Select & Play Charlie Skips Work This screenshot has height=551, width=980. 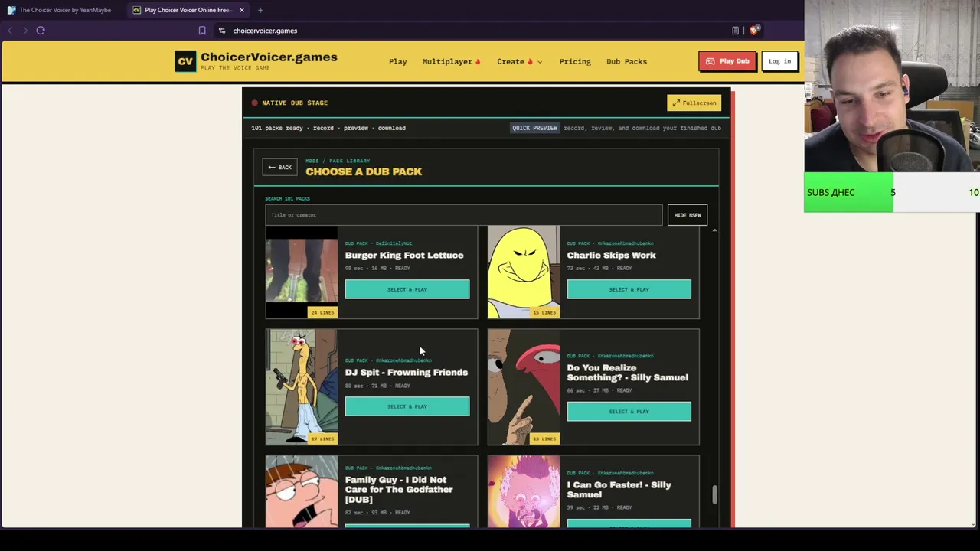pyautogui.click(x=629, y=289)
